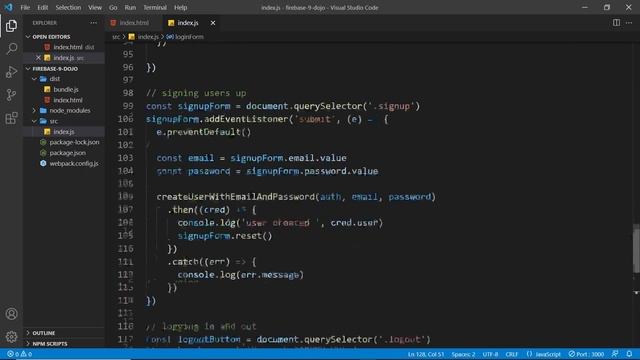Expand the Outline section

click(43, 333)
